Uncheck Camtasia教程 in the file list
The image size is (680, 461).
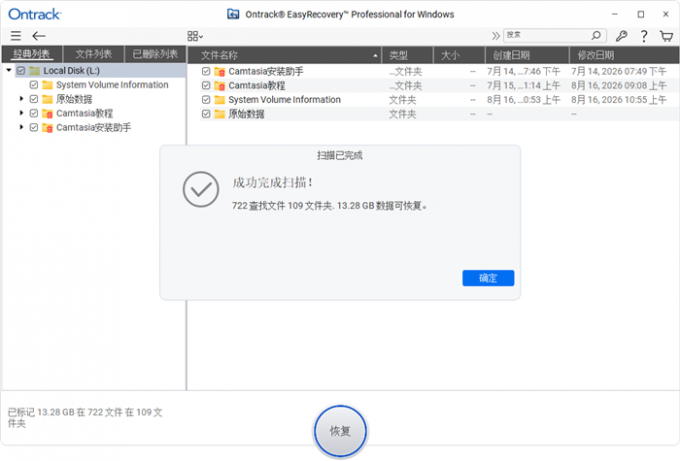[x=206, y=85]
